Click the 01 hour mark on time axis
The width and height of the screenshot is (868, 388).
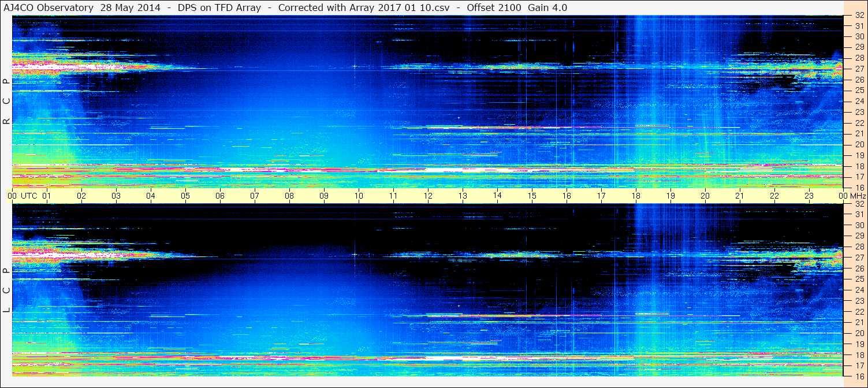(47, 196)
